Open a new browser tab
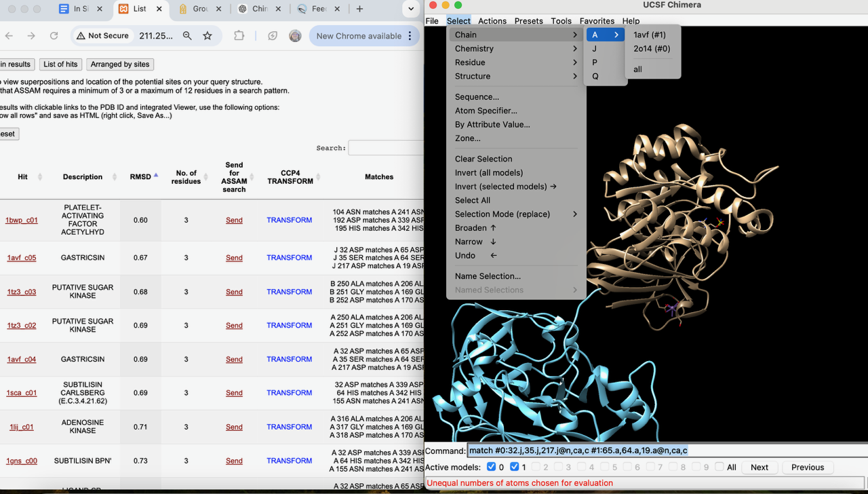Image resolution: width=868 pixels, height=494 pixels. pos(359,9)
